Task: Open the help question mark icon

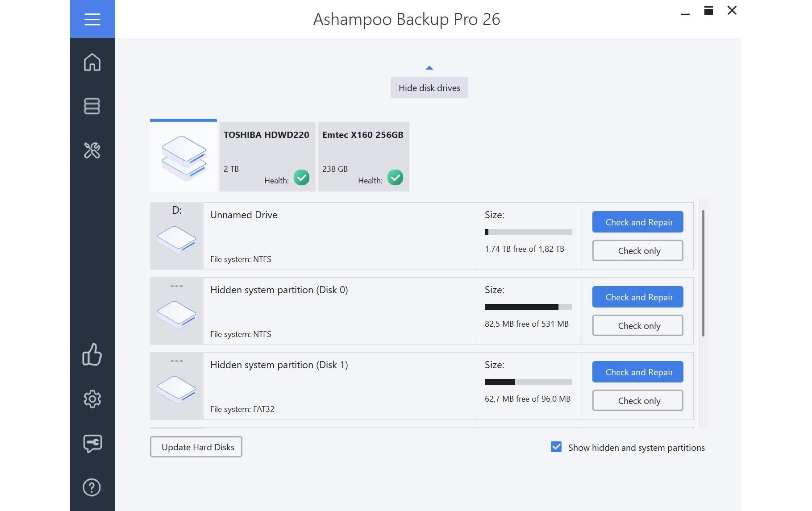Action: pyautogui.click(x=92, y=487)
